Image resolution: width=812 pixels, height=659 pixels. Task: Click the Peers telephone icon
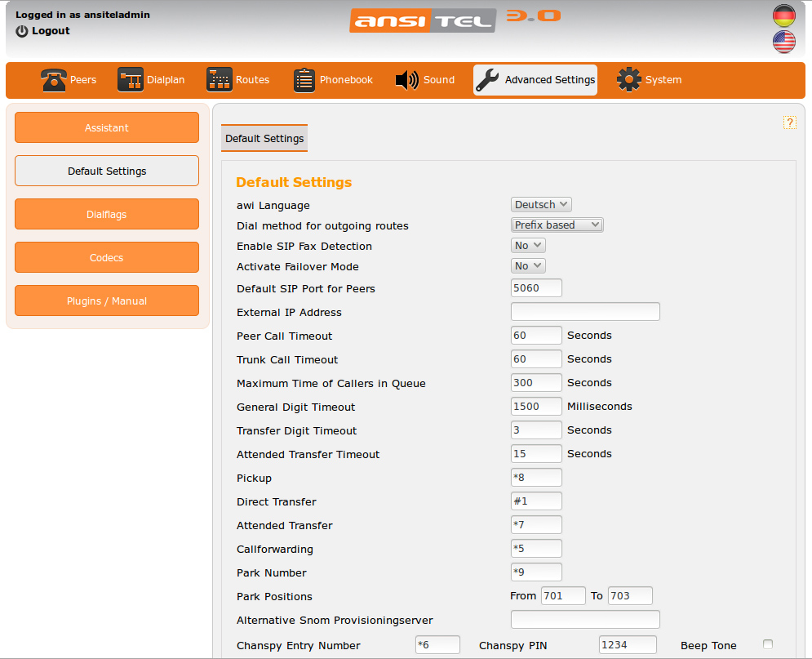(54, 80)
